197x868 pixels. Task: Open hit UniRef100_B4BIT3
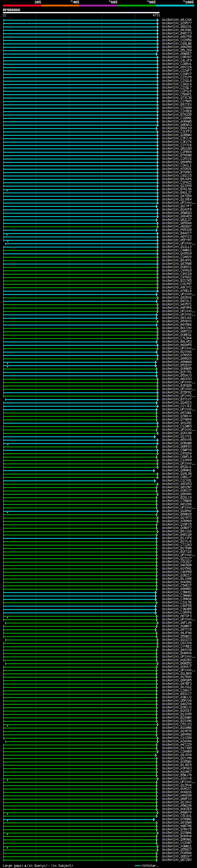click(x=176, y=33)
